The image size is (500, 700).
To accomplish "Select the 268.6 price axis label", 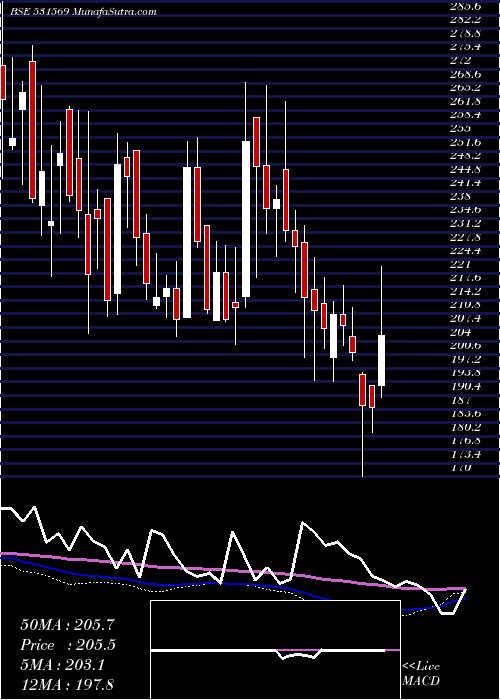I will (466, 74).
